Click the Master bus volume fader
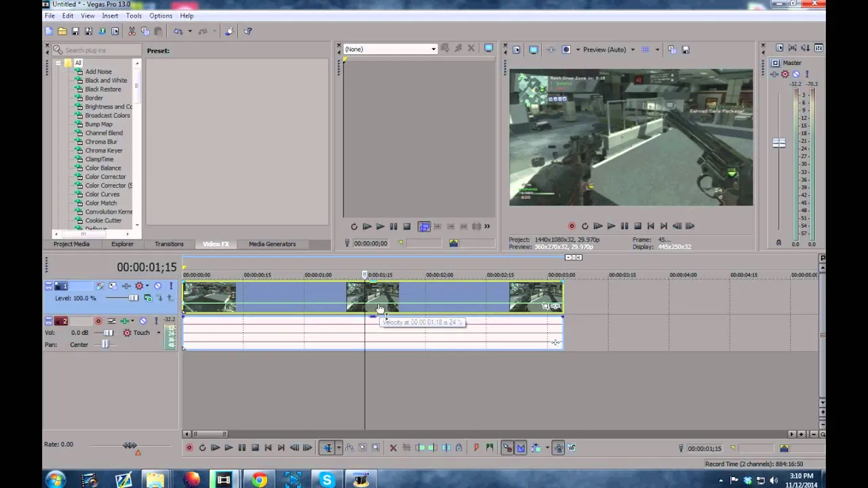868x488 pixels. [x=778, y=143]
